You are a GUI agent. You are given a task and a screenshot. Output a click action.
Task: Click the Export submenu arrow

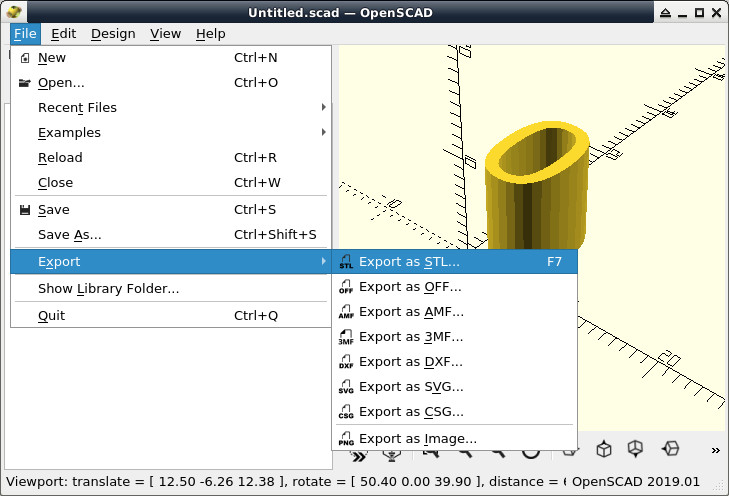(324, 262)
